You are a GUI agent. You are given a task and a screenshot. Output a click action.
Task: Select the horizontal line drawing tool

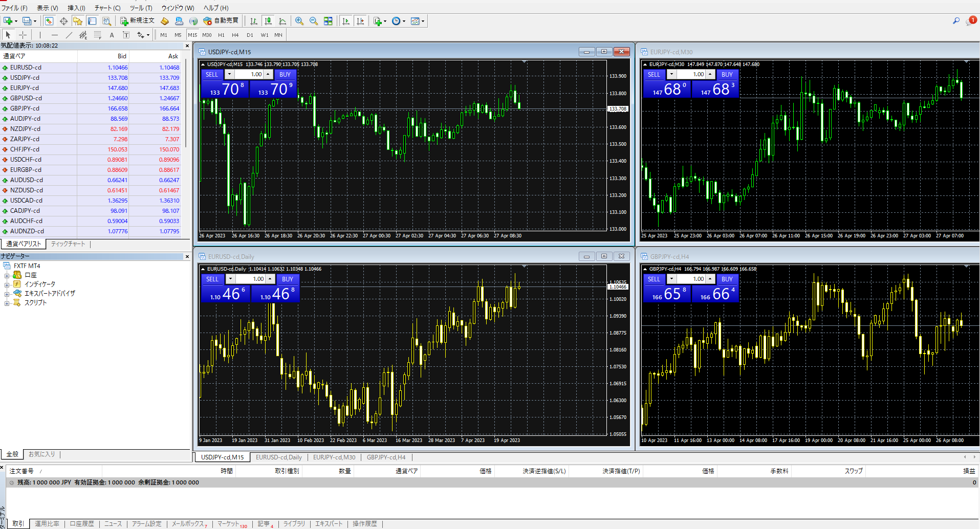[x=54, y=35]
